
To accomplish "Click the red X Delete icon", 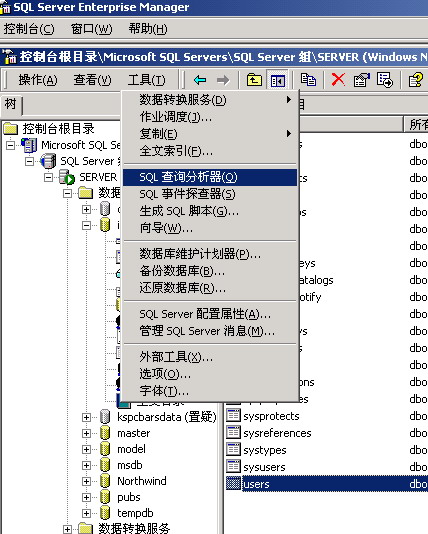I will tap(338, 80).
